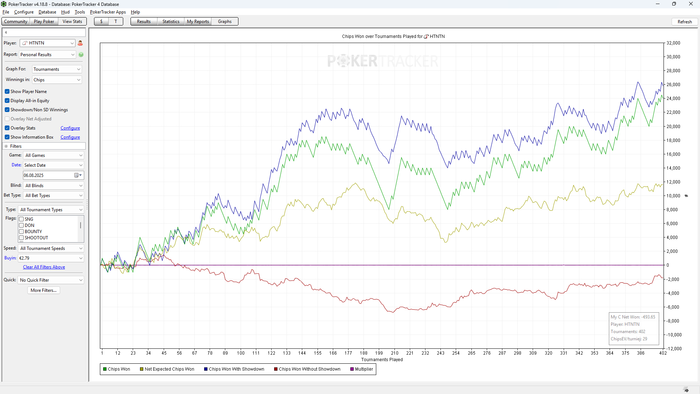Open the Graph For dropdown showing Tournaments
The height and width of the screenshot is (394, 700).
(x=57, y=69)
